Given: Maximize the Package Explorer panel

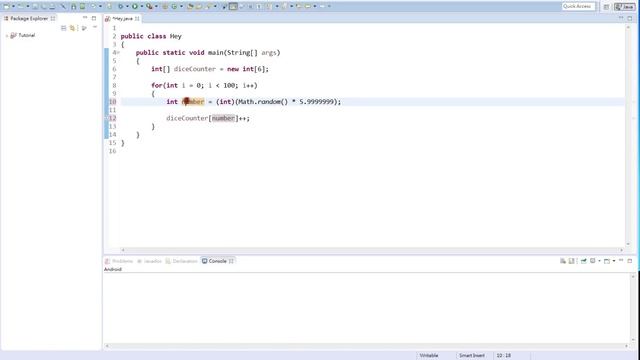Looking at the screenshot, I should [x=94, y=18].
